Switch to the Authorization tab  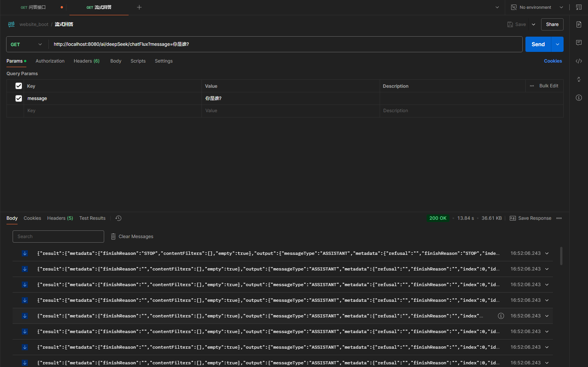pyautogui.click(x=50, y=61)
